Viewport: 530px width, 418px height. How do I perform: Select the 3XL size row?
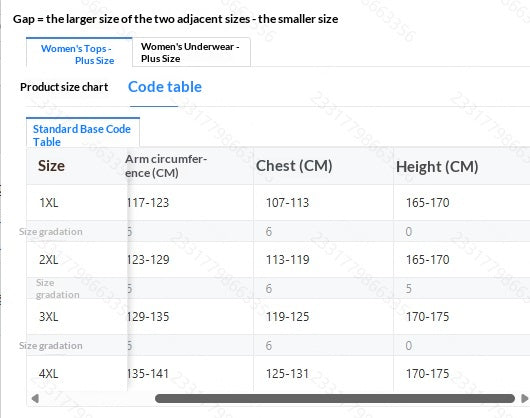tap(278, 317)
